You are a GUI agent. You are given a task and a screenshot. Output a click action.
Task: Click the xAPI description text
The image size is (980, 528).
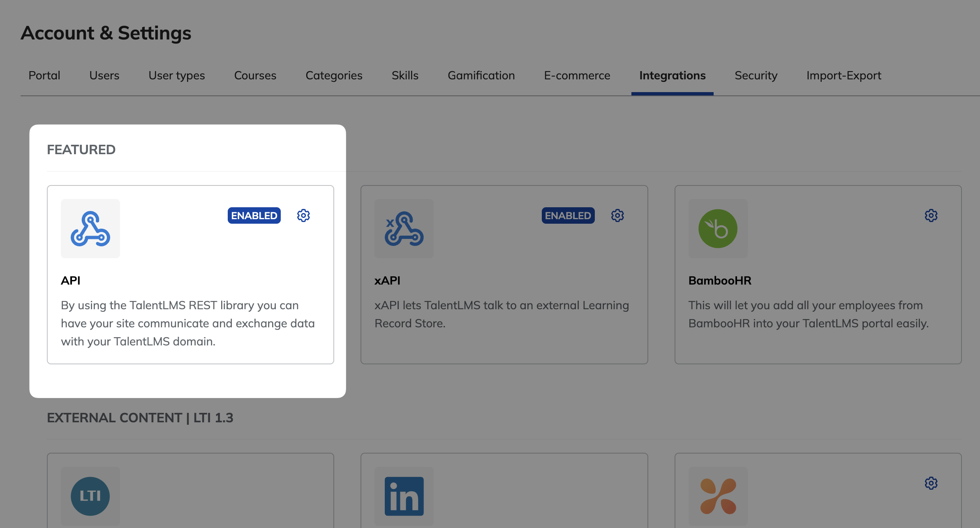point(502,314)
